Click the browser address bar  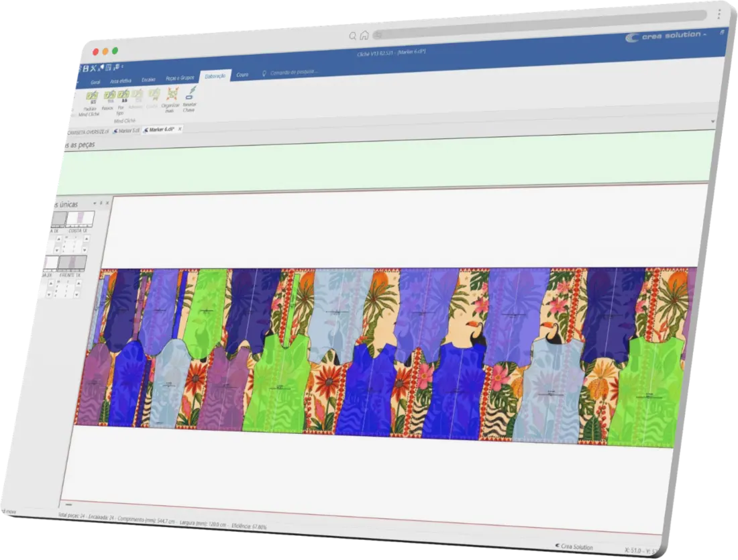[x=539, y=25]
